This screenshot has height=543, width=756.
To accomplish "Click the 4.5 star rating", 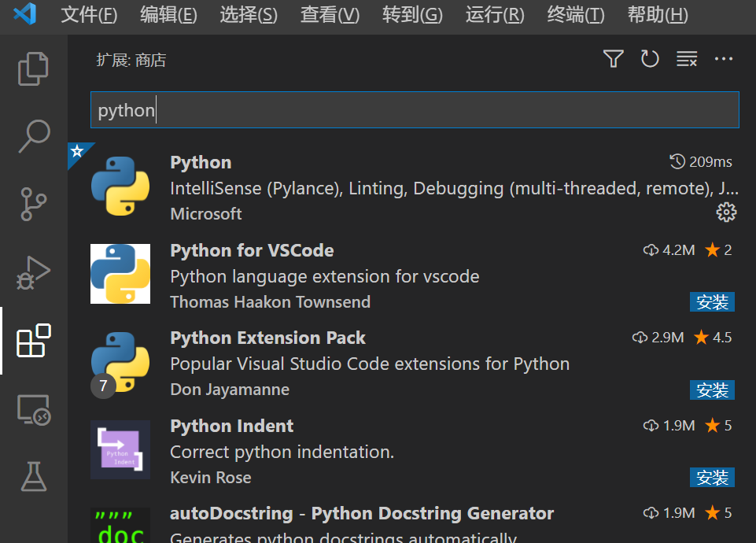I will click(713, 338).
